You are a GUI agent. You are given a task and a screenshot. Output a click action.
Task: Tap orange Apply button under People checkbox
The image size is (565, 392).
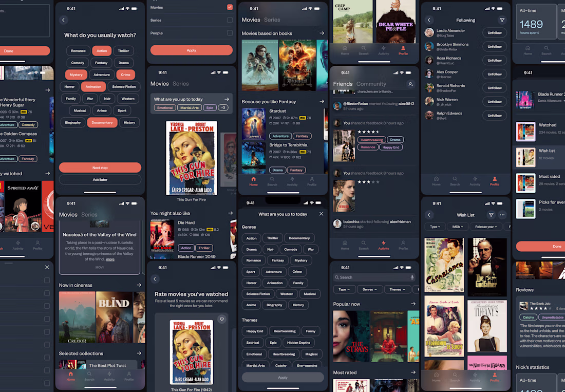pos(192,50)
